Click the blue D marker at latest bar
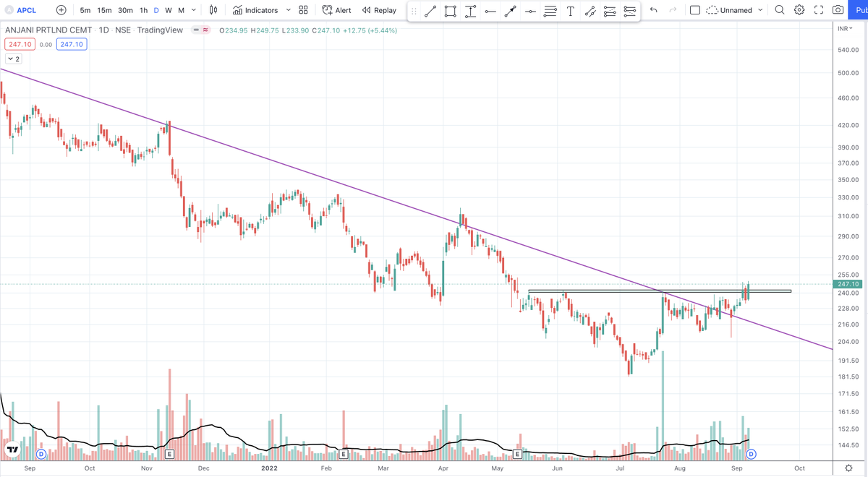The height and width of the screenshot is (477, 868). pyautogui.click(x=752, y=454)
